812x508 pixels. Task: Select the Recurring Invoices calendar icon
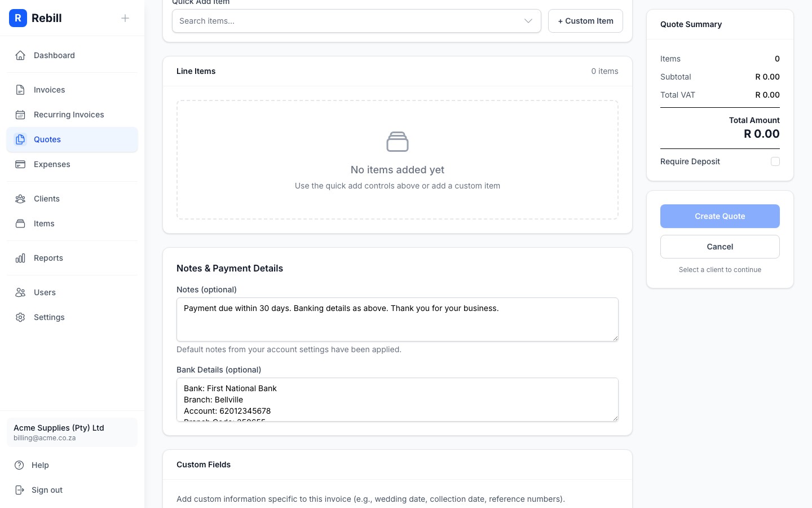[x=20, y=115]
